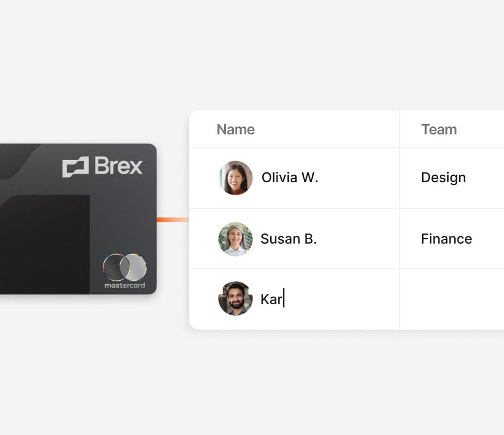Screen dimensions: 504x435
Task: Select the Finance team cell
Action: click(446, 239)
